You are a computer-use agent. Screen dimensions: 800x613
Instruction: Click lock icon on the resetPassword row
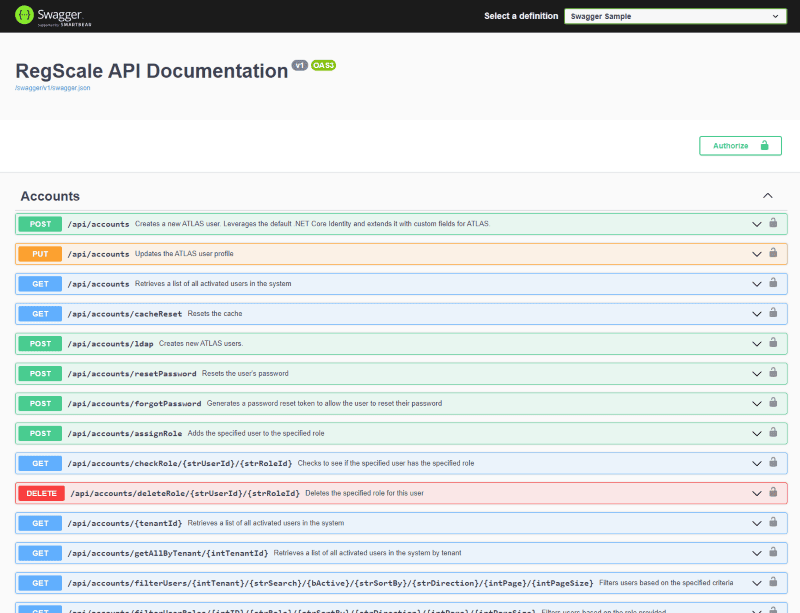pos(773,372)
